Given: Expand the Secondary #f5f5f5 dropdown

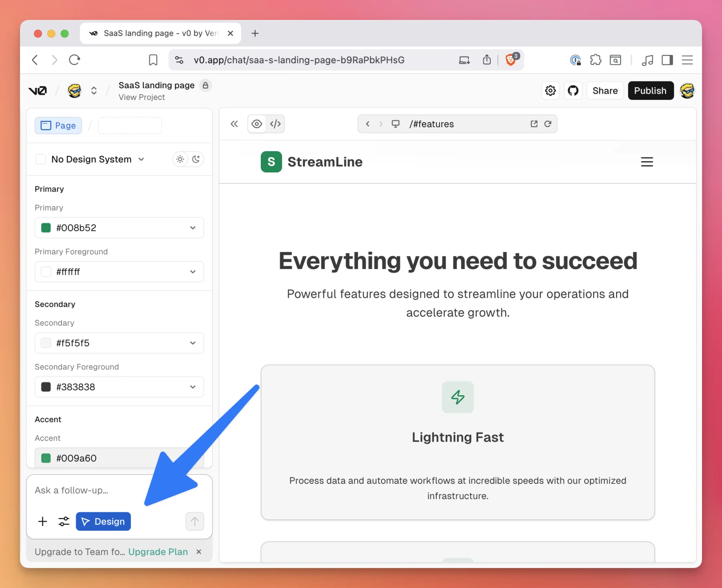Looking at the screenshot, I should point(193,343).
